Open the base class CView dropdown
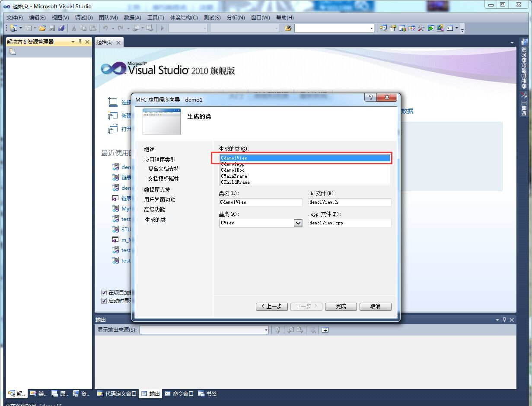Image resolution: width=532 pixels, height=406 pixels. tap(298, 223)
